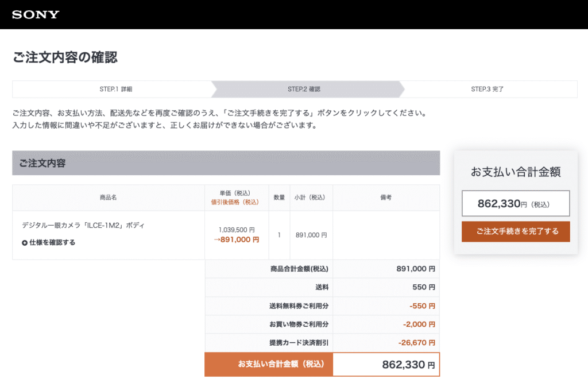This screenshot has width=588, height=387.
Task: Click the original price 1,039,500 円
Action: coord(237,230)
